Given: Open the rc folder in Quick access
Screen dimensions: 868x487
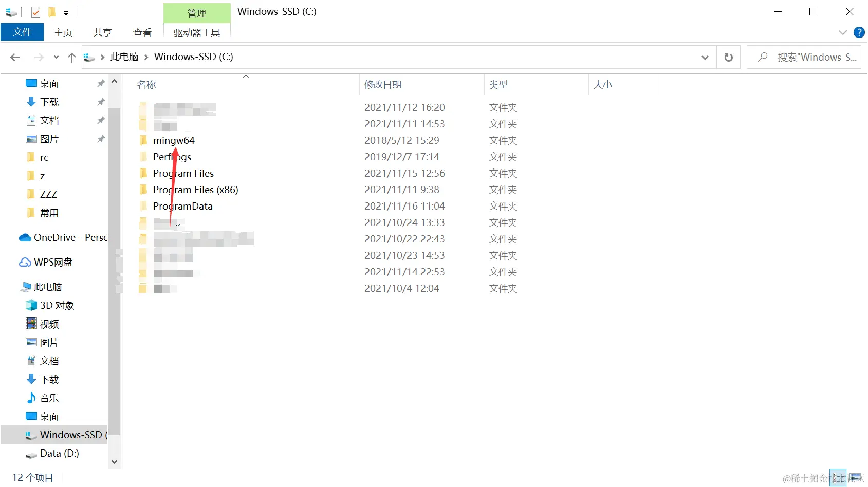Looking at the screenshot, I should pyautogui.click(x=38, y=157).
